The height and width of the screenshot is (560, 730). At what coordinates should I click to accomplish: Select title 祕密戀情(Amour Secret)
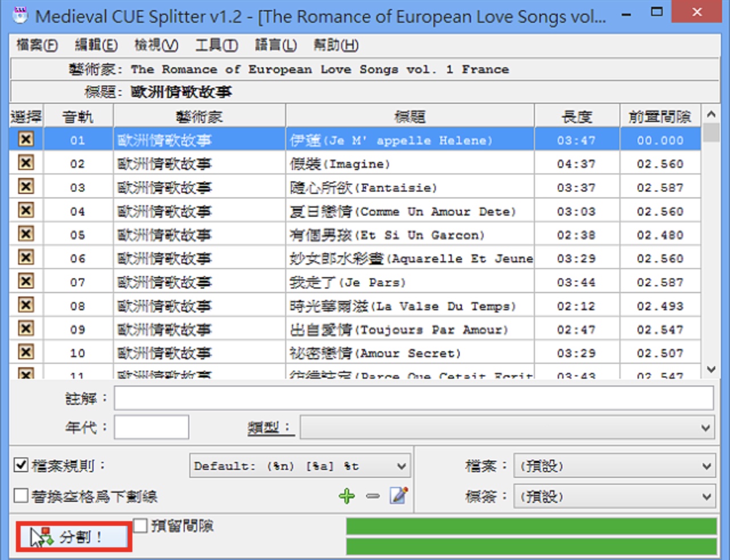point(375,354)
